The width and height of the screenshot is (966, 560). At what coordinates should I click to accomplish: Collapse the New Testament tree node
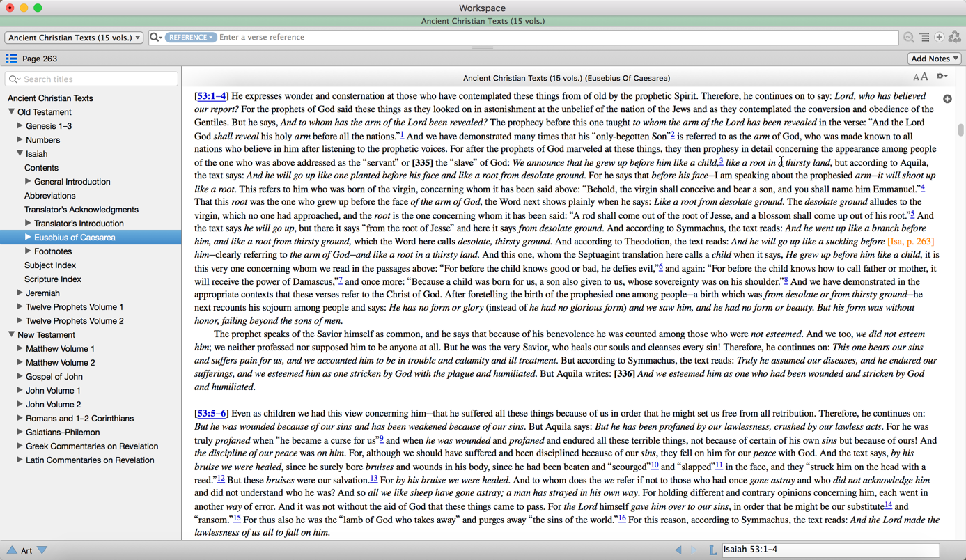coord(12,334)
